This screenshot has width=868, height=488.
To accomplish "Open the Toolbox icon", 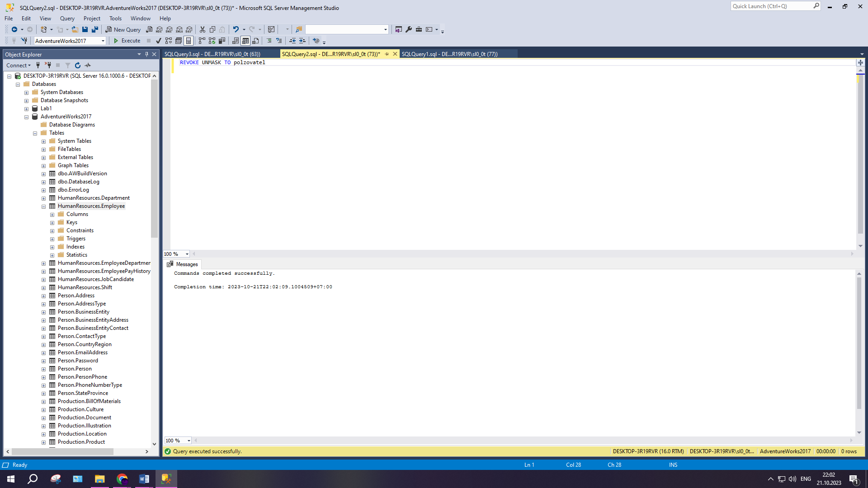I will (x=419, y=29).
